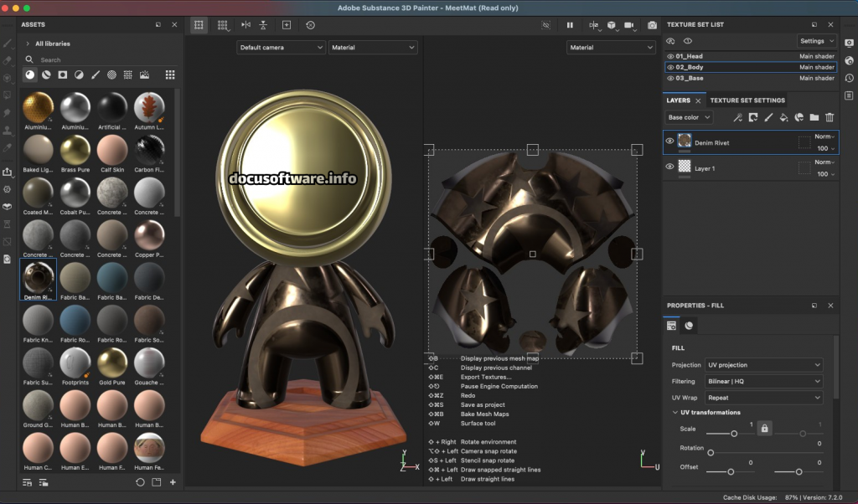Select the Brushes asset filter icon
The image size is (858, 504).
[96, 75]
